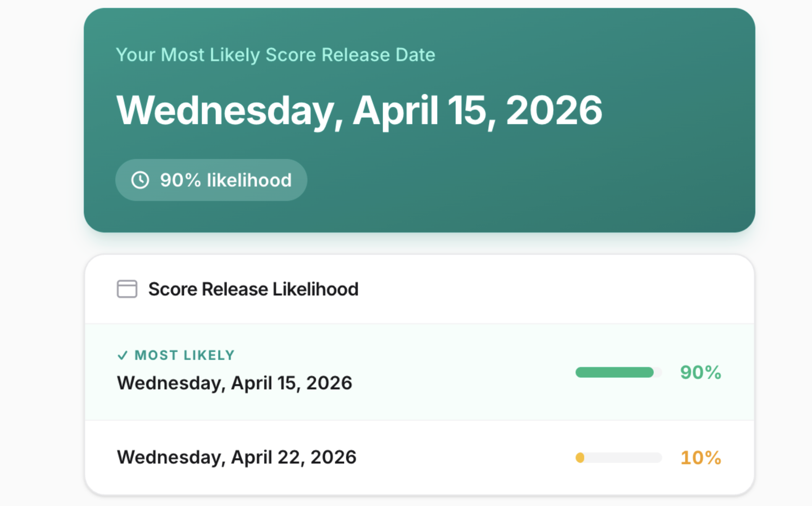Image resolution: width=812 pixels, height=506 pixels.
Task: Click the Wednesday, April 22, 2026 date text
Action: pos(236,456)
